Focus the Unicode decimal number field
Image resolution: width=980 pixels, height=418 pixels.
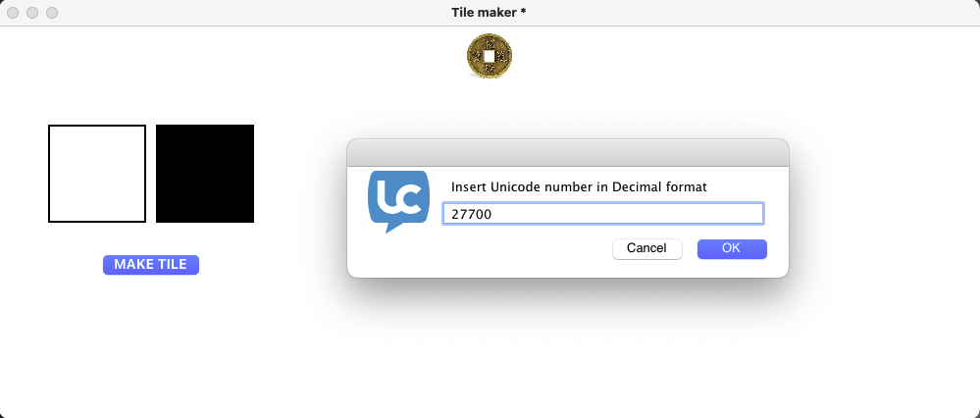tap(603, 214)
